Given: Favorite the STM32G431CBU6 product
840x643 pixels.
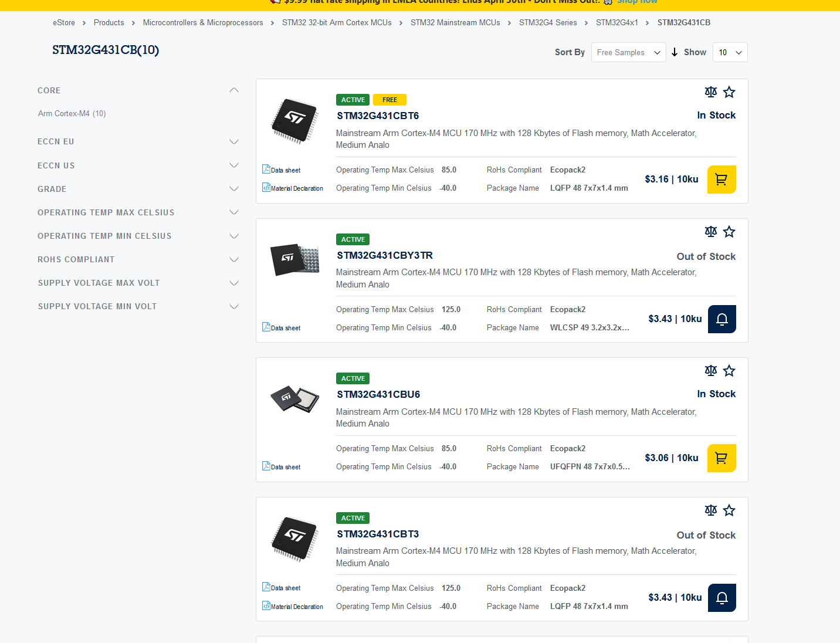Looking at the screenshot, I should 729,371.
